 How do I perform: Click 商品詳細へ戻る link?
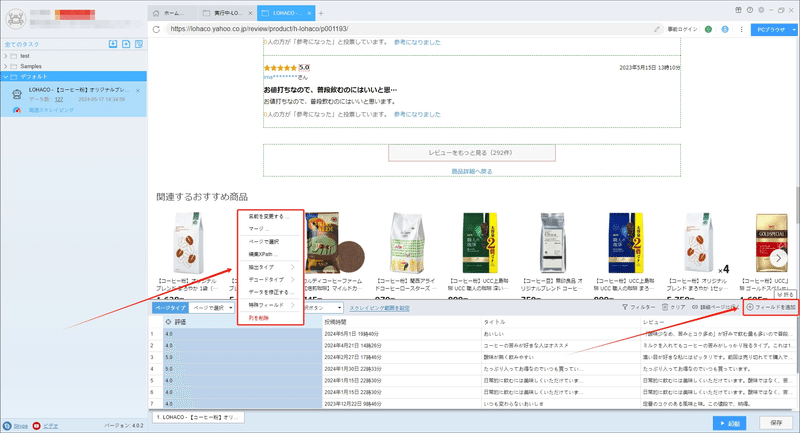click(471, 171)
